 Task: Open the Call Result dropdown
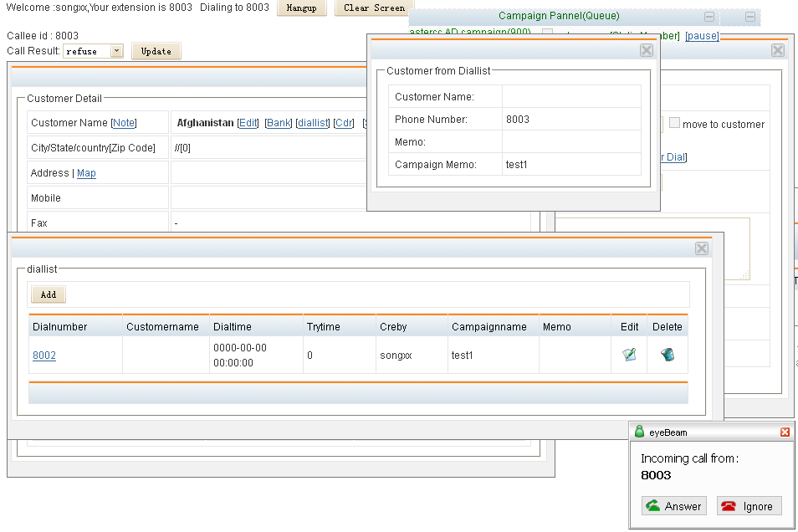[x=116, y=51]
